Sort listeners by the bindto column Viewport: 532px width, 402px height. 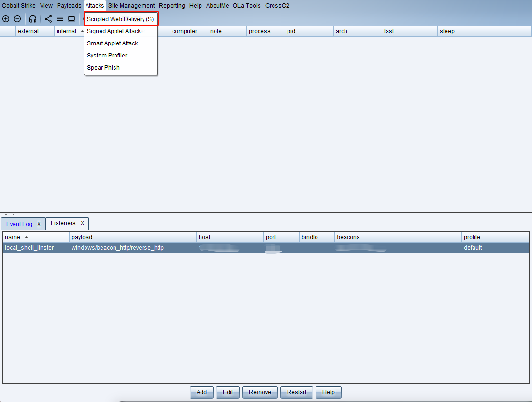pos(317,237)
